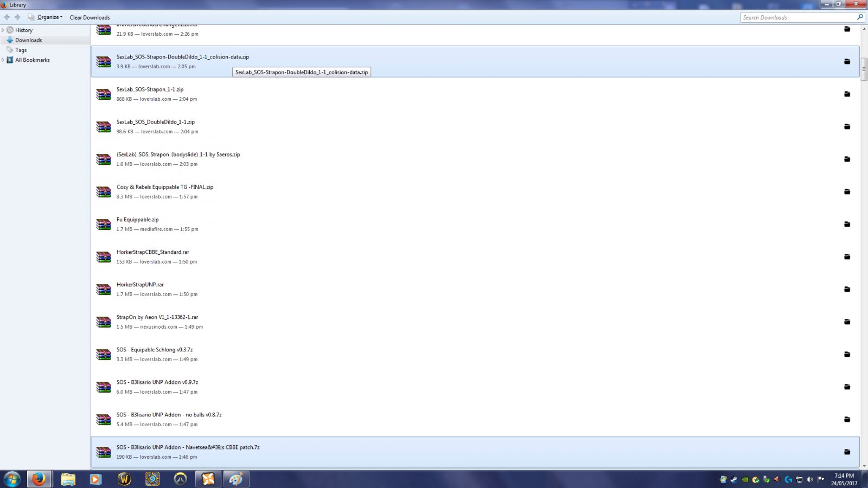Viewport: 868px width, 488px height.
Task: Click the archive icon of Fu Equippable.zip
Action: (104, 224)
